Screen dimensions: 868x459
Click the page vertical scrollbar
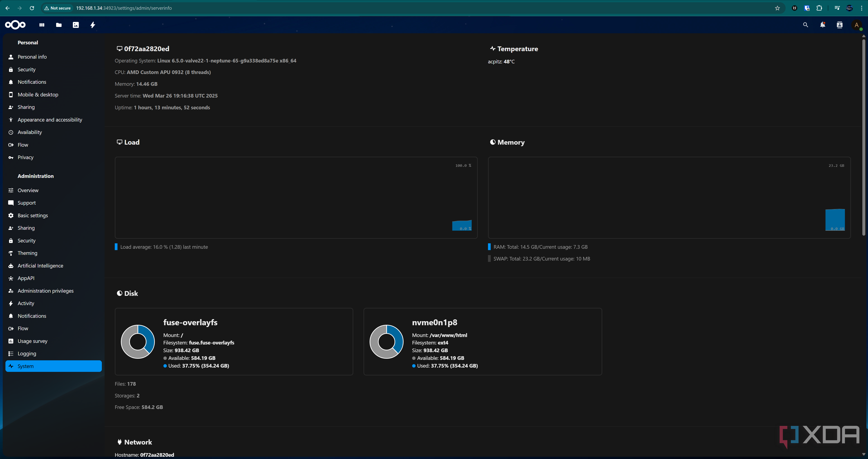coord(864,137)
